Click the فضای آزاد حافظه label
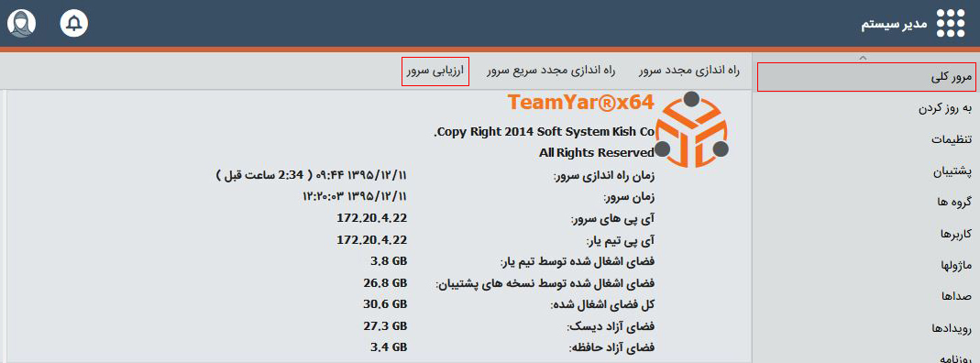 point(611,347)
